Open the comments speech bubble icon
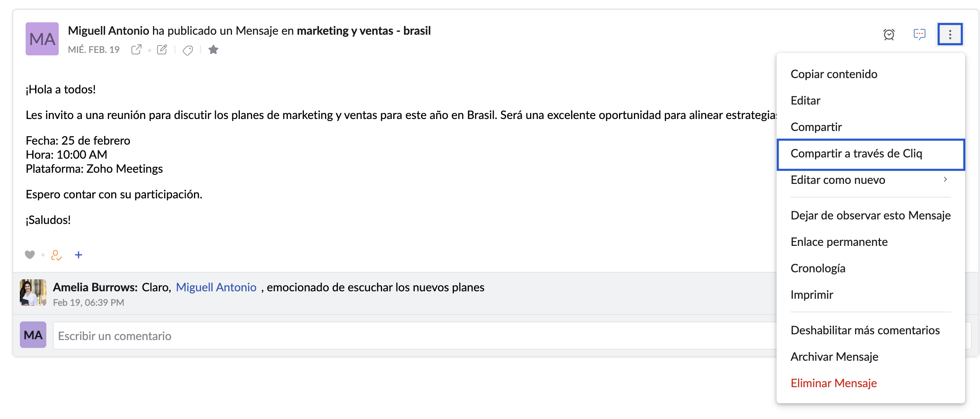Image resolution: width=980 pixels, height=419 pixels. [919, 34]
